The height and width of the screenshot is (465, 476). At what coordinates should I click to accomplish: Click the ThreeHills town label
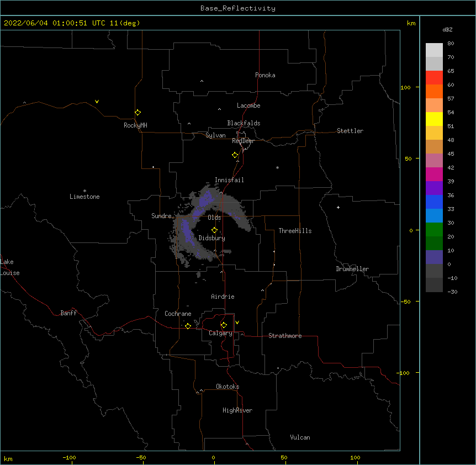(x=295, y=231)
